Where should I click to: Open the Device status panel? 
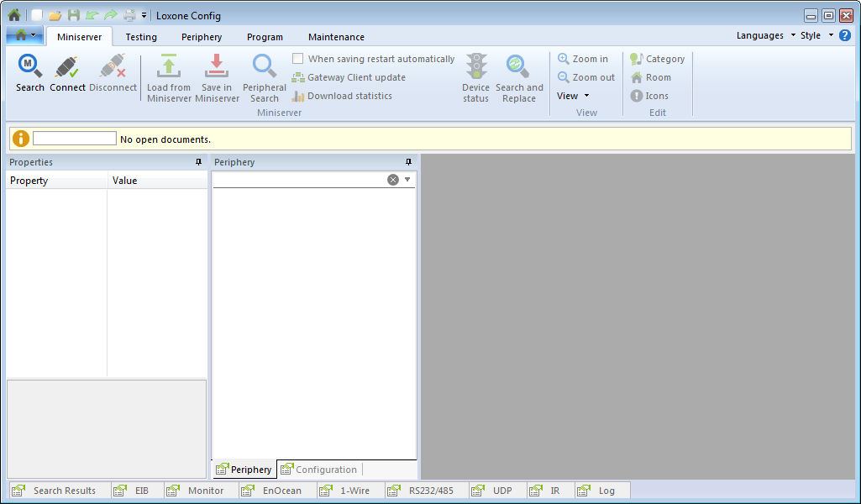click(475, 76)
